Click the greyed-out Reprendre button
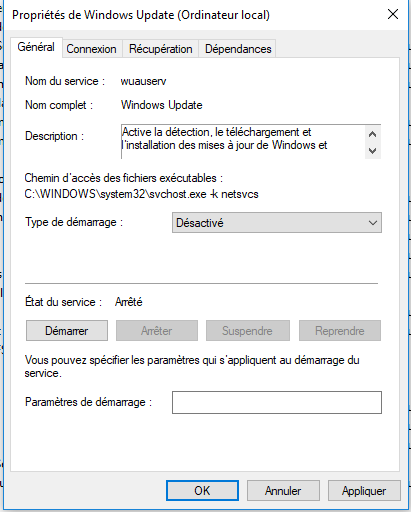Image resolution: width=411 pixels, height=512 pixels. [x=340, y=331]
